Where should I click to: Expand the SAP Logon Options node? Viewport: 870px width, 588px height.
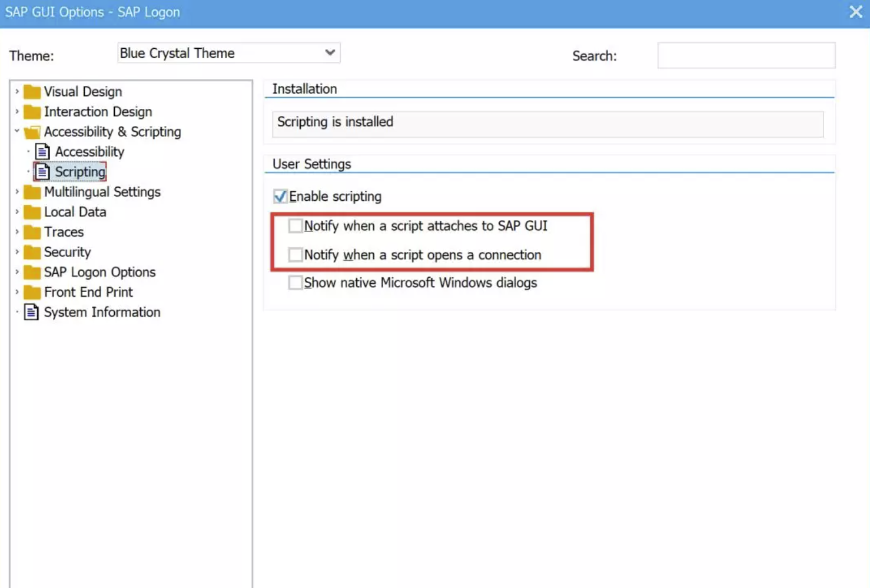17,271
